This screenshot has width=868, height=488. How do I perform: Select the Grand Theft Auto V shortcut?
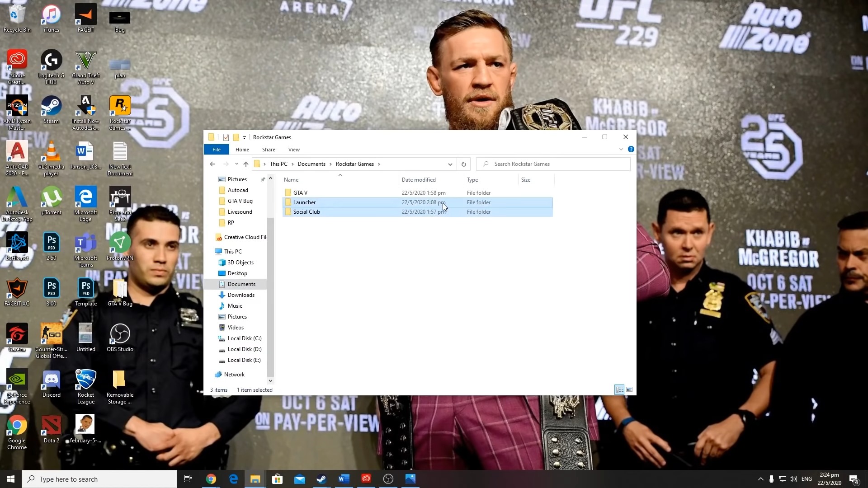(x=86, y=67)
